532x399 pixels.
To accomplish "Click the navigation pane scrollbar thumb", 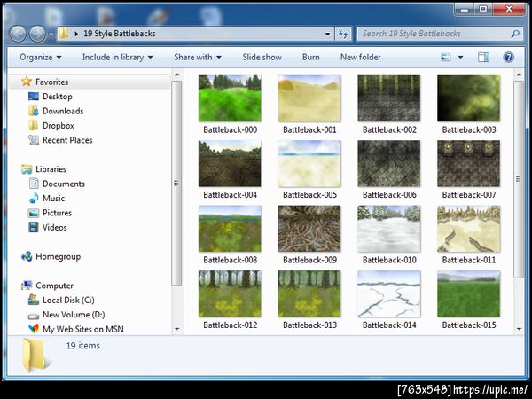I will pyautogui.click(x=176, y=184).
